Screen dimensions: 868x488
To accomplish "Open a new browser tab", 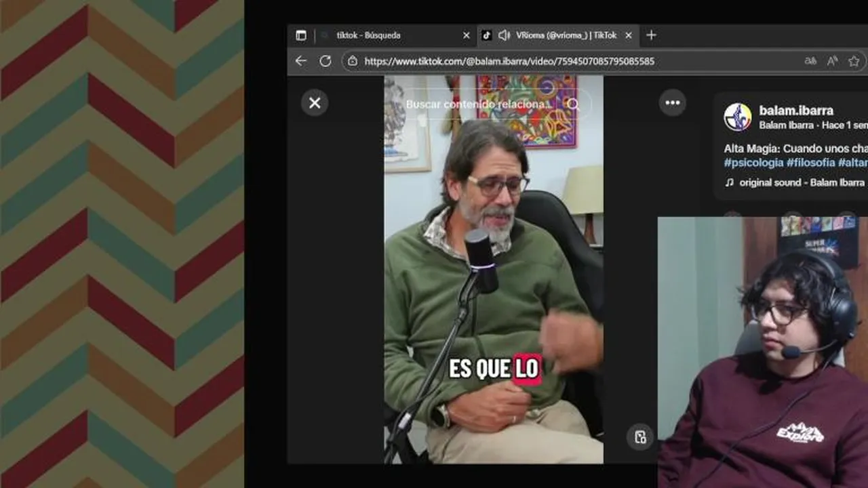I will [651, 35].
